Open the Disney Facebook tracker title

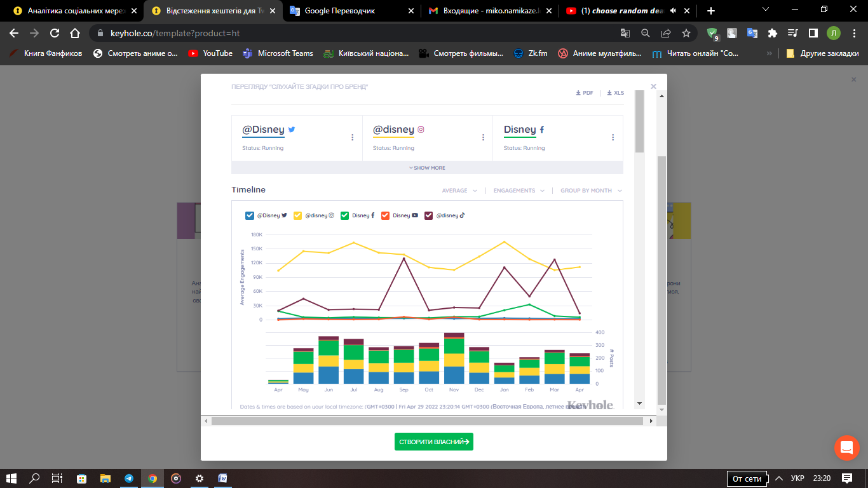click(520, 130)
